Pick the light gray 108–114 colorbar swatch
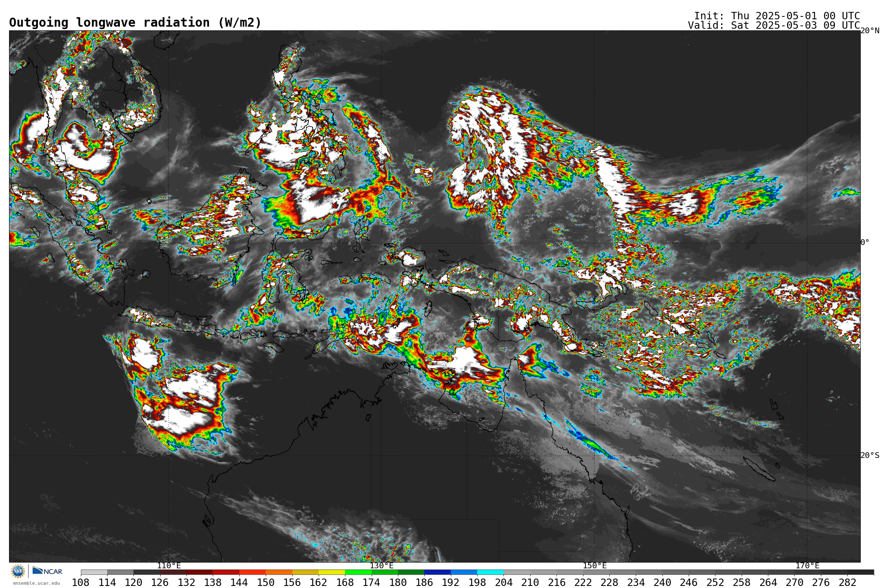 [94, 572]
